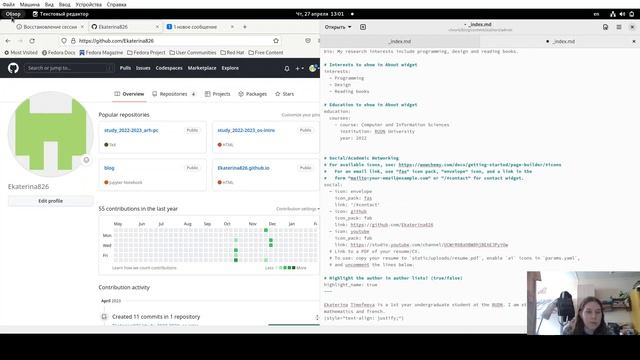Switch to Repositories profile tab
The height and width of the screenshot is (360, 640).
coord(173,94)
